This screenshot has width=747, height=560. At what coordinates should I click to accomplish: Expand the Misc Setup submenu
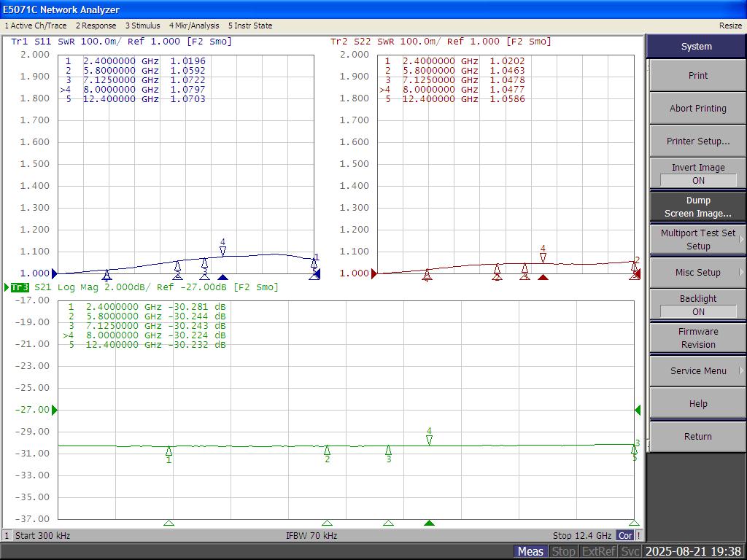click(697, 272)
